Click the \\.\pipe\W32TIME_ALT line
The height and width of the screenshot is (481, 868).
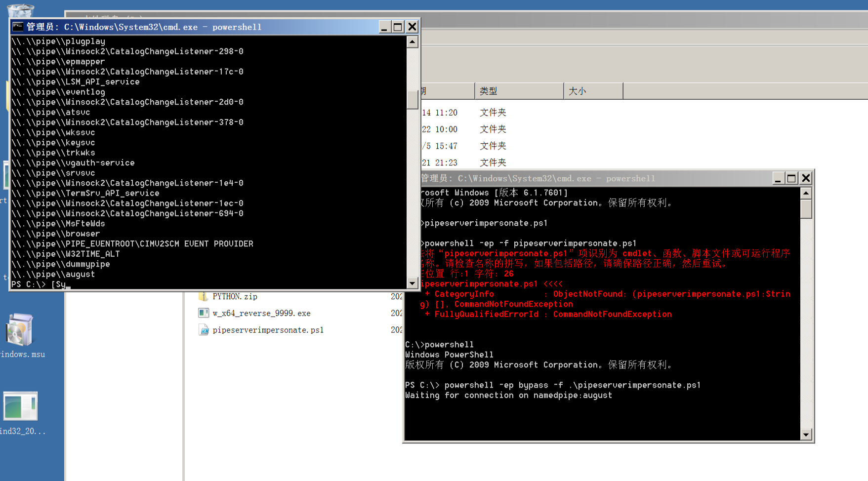point(65,254)
